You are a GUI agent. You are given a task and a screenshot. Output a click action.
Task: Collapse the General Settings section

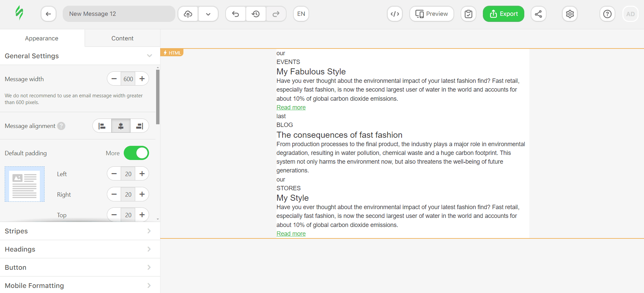click(80, 56)
